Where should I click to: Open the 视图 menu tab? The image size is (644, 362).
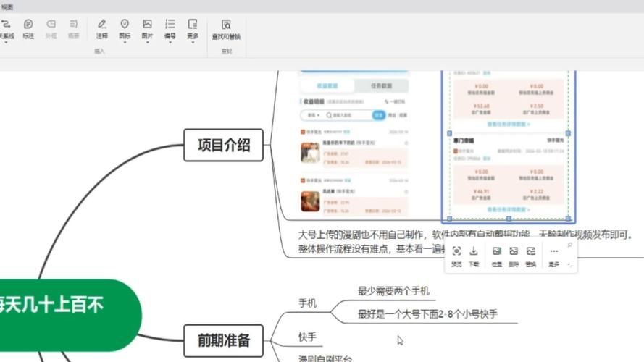(7, 7)
